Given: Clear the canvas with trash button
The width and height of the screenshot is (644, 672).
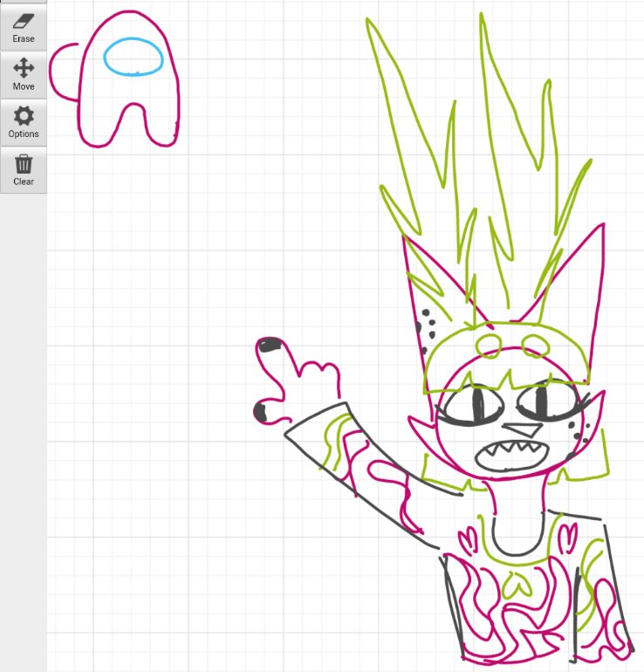Looking at the screenshot, I should [24, 170].
